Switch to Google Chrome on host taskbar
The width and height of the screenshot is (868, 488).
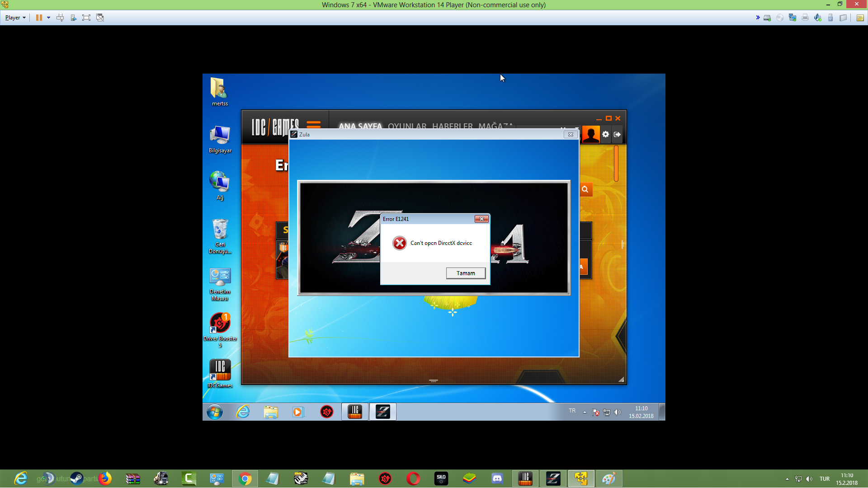245,479
